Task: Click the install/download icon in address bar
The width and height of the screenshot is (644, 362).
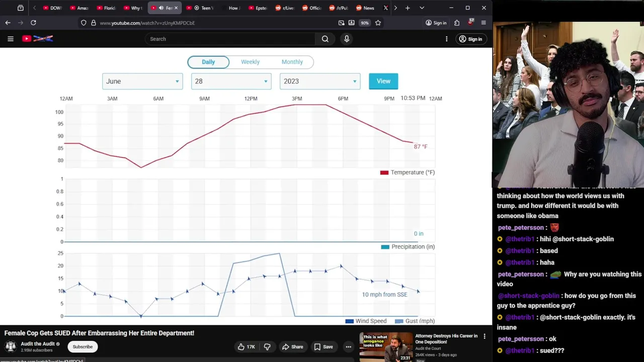Action: click(x=351, y=23)
